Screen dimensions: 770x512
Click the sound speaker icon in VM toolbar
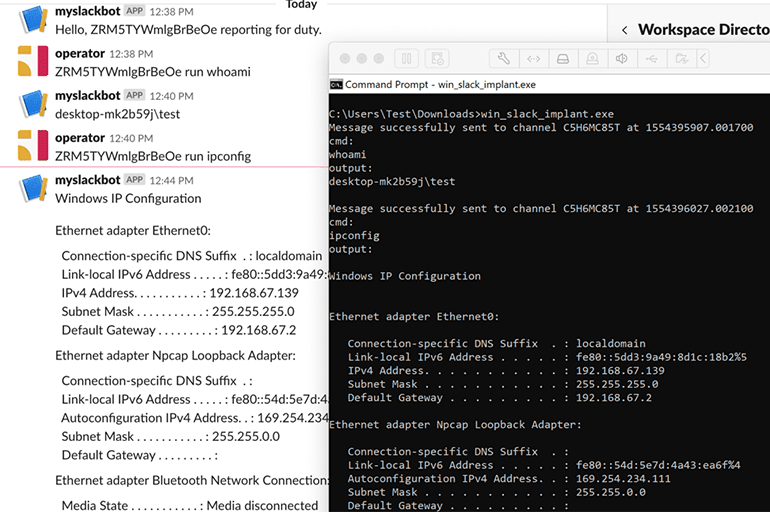tap(622, 59)
